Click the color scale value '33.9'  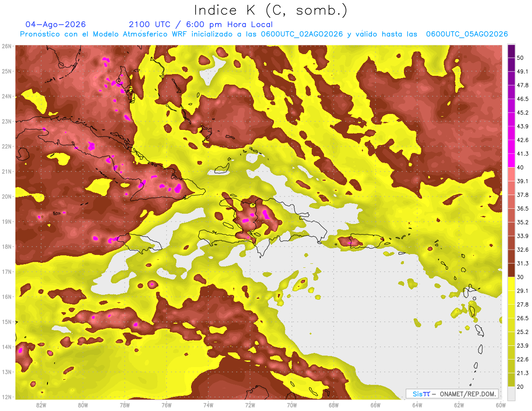click(523, 236)
